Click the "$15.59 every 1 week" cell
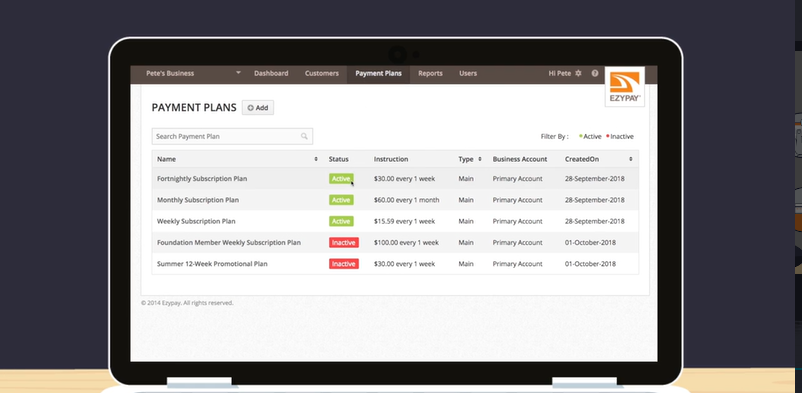802x393 pixels. 405,221
